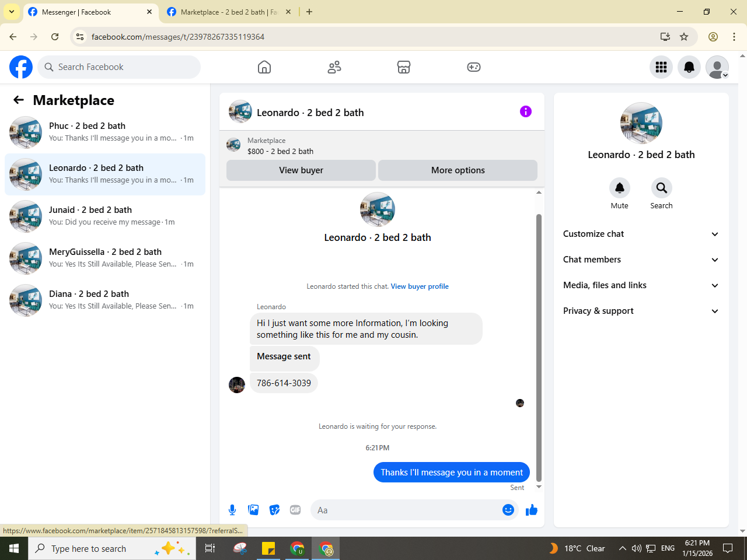
Task: Click More options button
Action: coord(458,170)
